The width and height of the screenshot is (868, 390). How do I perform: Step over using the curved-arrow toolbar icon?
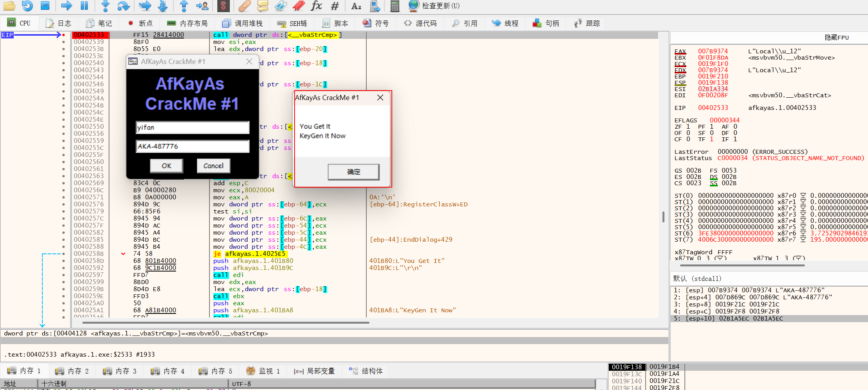[x=123, y=5]
